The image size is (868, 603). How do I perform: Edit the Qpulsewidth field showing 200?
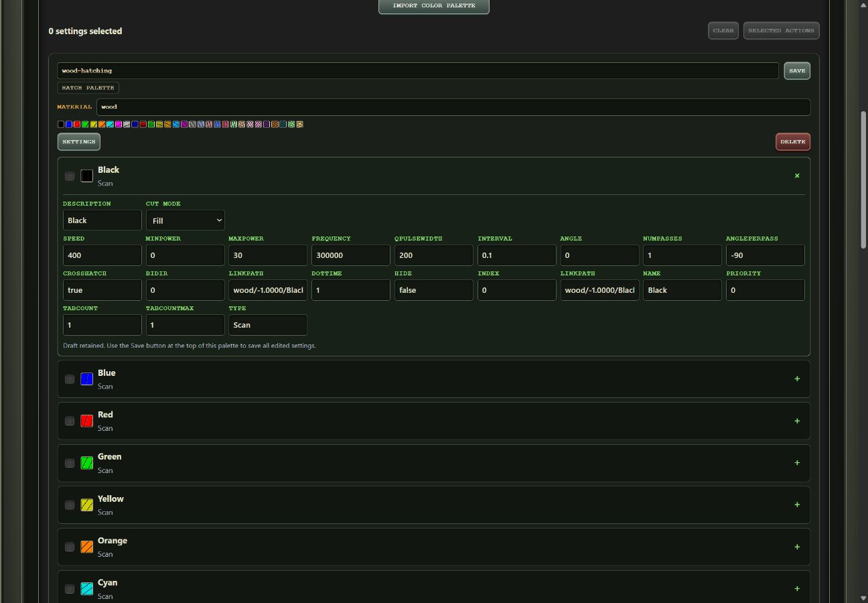pyautogui.click(x=434, y=255)
